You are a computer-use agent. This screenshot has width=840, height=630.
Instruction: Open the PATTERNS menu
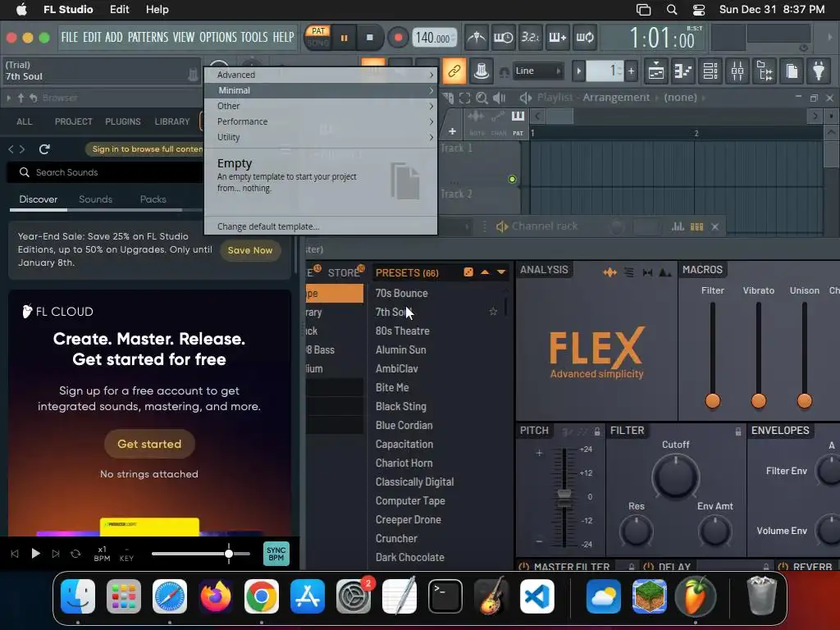(148, 37)
